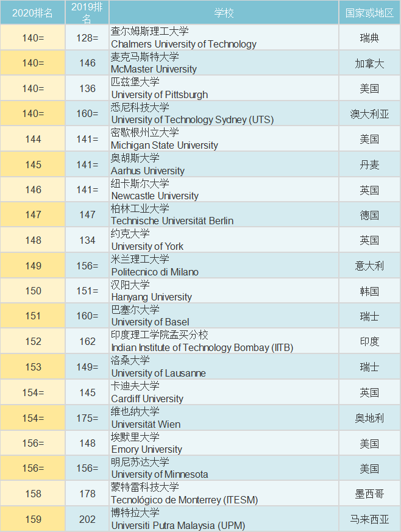Click Tecnológico de Monterrey (ITESM) entry

pyautogui.click(x=185, y=500)
